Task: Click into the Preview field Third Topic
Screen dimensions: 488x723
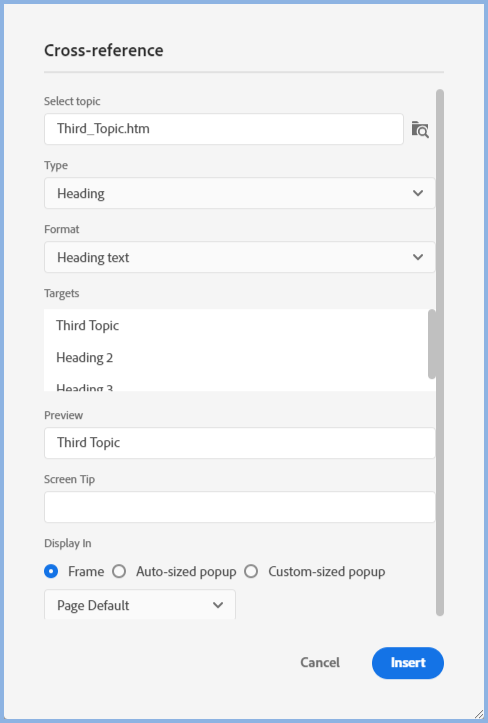Action: [x=239, y=443]
